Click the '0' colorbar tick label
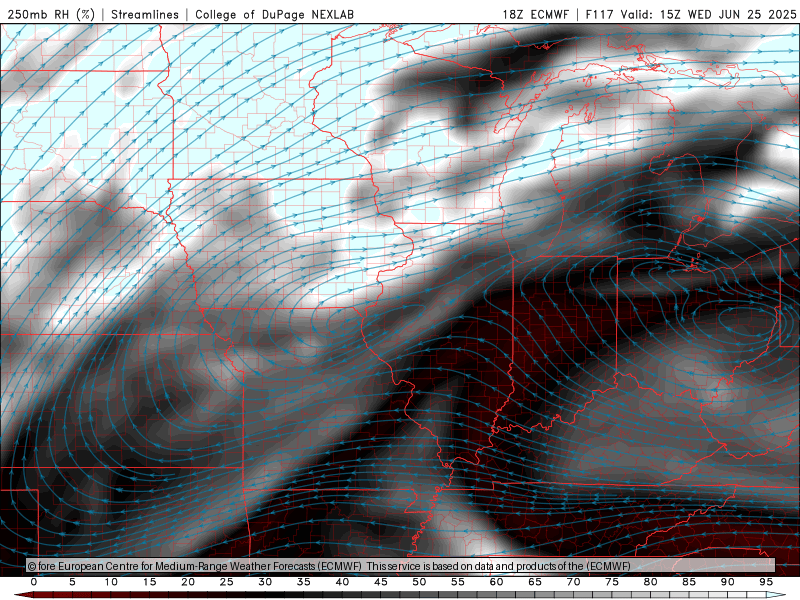800x600 pixels. pos(34,582)
